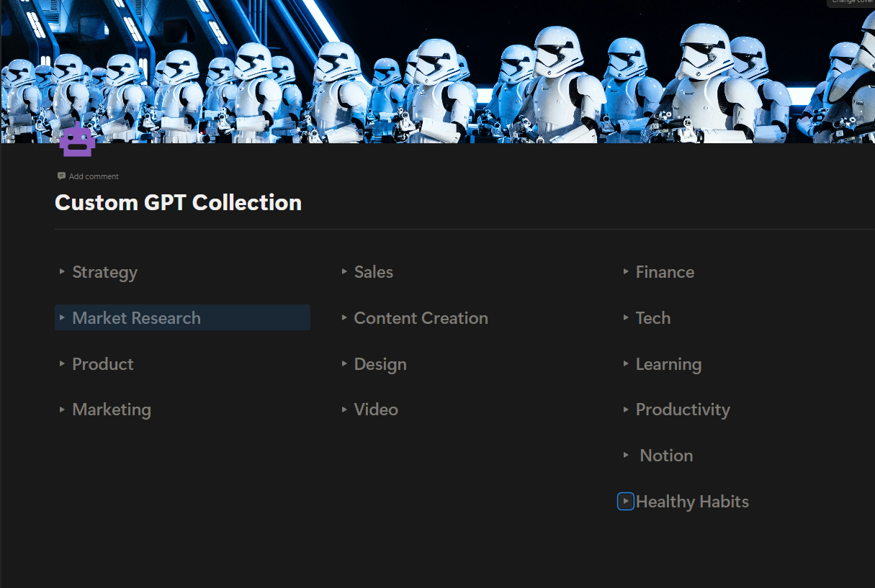This screenshot has height=588, width=875.
Task: Click the page title Custom GPT Collection
Action: [178, 202]
